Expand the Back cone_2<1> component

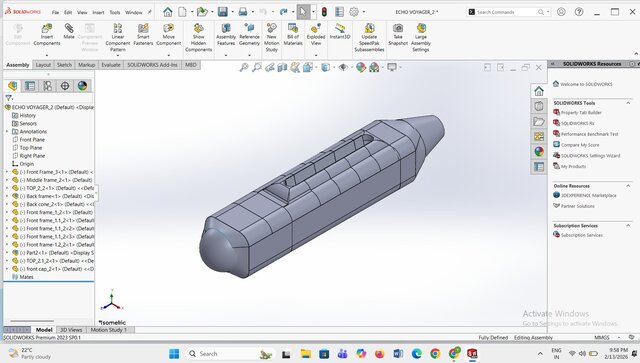pos(7,204)
